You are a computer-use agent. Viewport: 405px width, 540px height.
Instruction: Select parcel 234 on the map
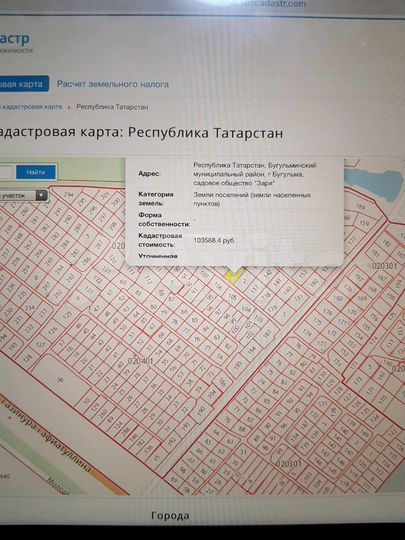pyautogui.click(x=30, y=307)
